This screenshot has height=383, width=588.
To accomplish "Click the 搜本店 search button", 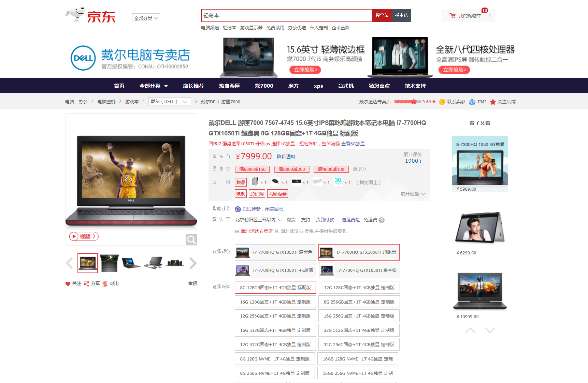I will tap(401, 15).
